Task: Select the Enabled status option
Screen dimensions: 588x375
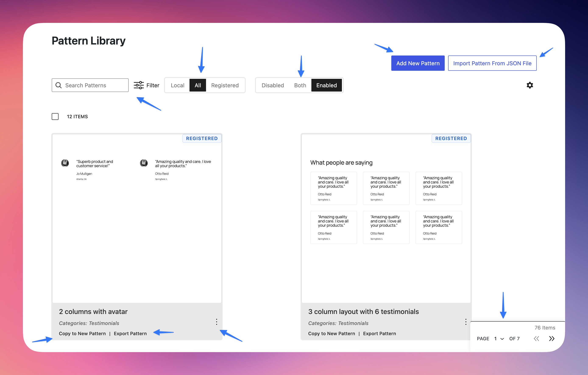Action: click(326, 85)
